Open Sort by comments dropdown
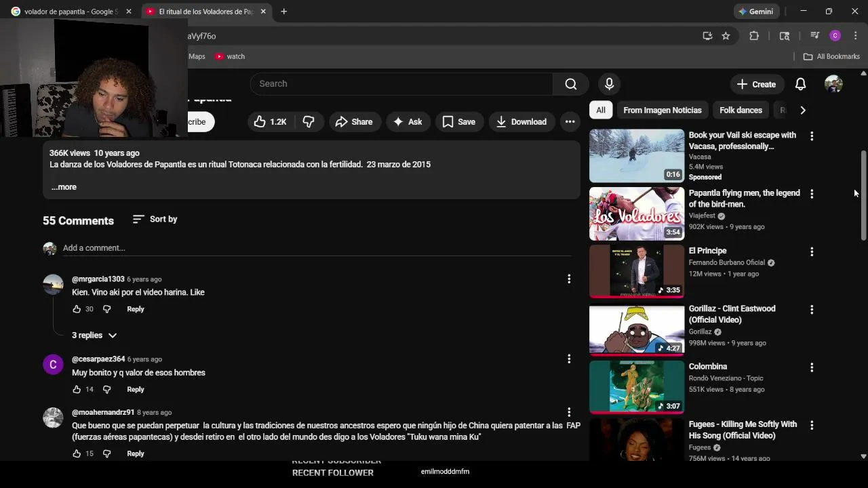Image resolution: width=868 pixels, height=488 pixels. tap(155, 220)
